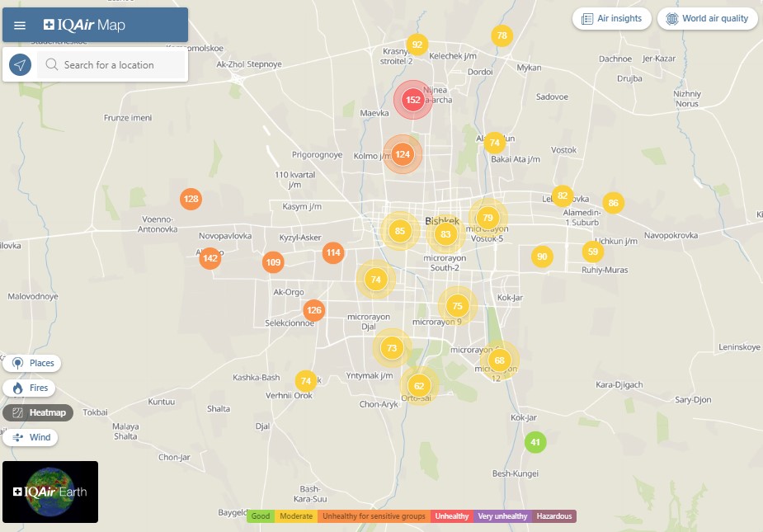
Task: Open World air quality ranking
Action: (707, 19)
